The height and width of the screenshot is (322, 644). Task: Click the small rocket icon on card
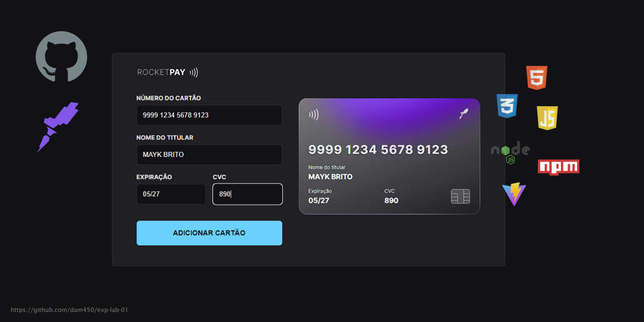pyautogui.click(x=463, y=114)
